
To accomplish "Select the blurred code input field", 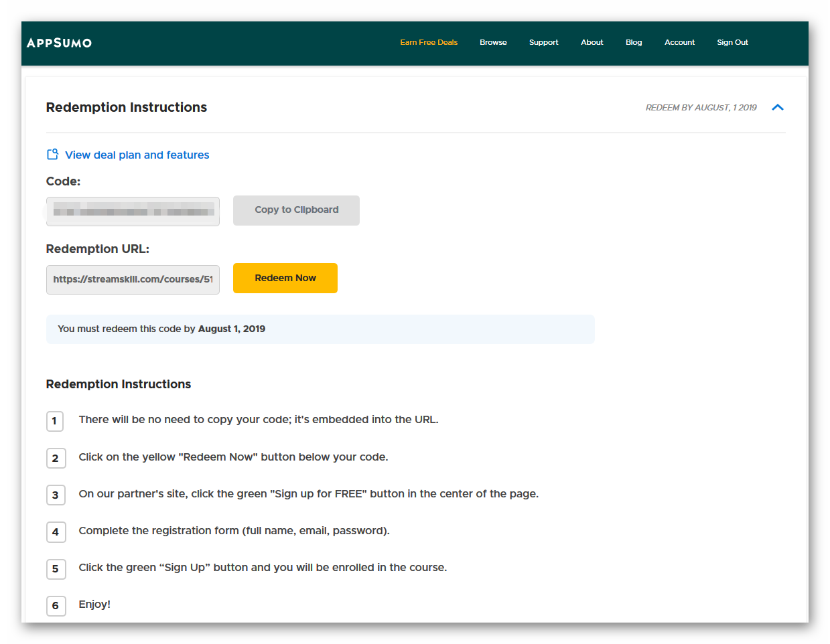I will (x=133, y=210).
